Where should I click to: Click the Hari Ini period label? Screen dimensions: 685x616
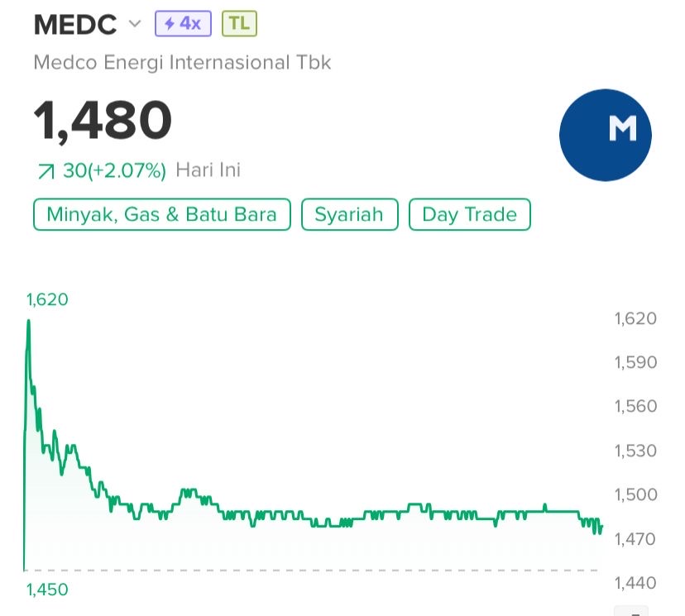coord(208,171)
